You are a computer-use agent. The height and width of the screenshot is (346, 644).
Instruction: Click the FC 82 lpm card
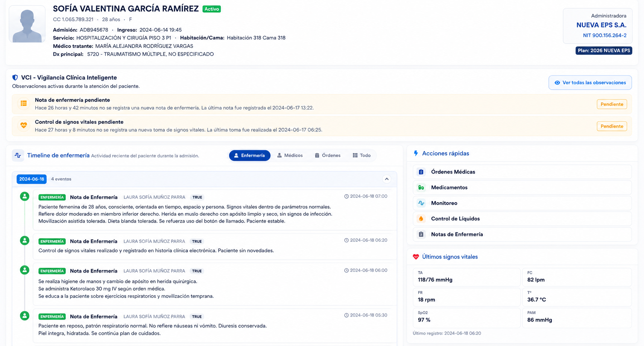coord(577,277)
